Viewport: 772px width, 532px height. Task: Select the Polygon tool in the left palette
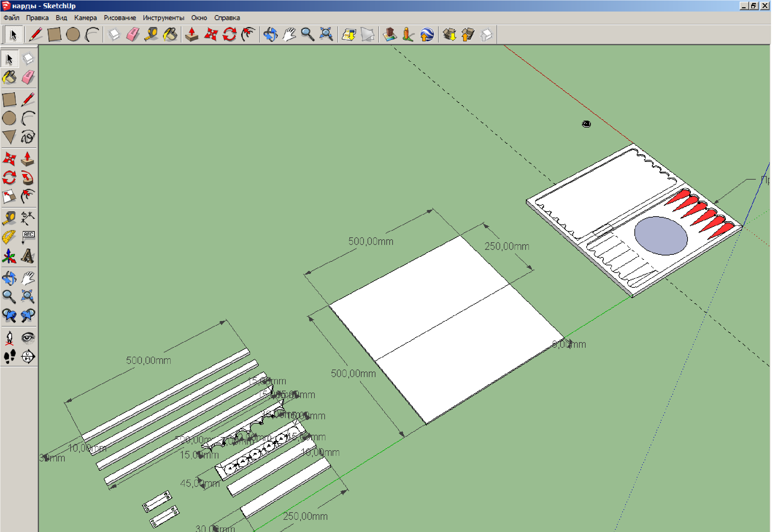point(9,137)
